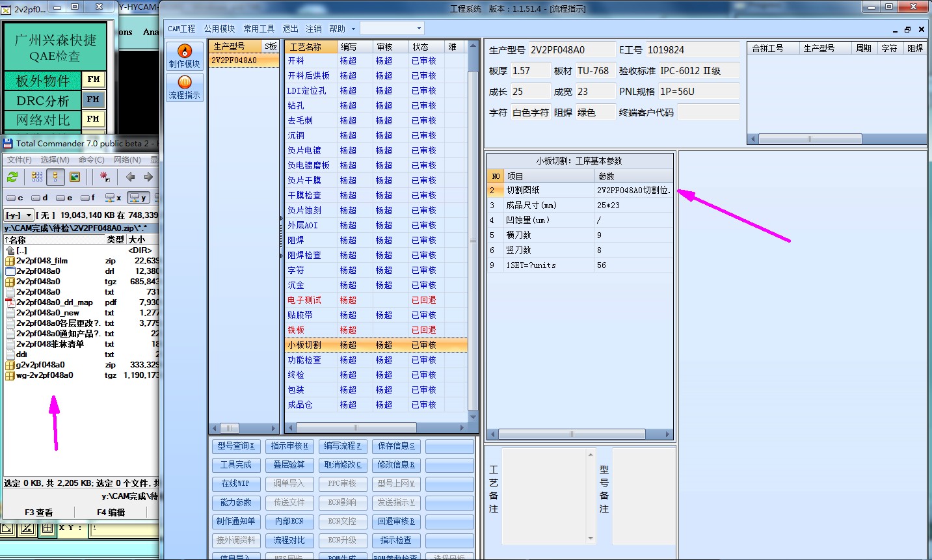Select the 1SET=?units parameter row
932x560 pixels.
[x=580, y=265]
